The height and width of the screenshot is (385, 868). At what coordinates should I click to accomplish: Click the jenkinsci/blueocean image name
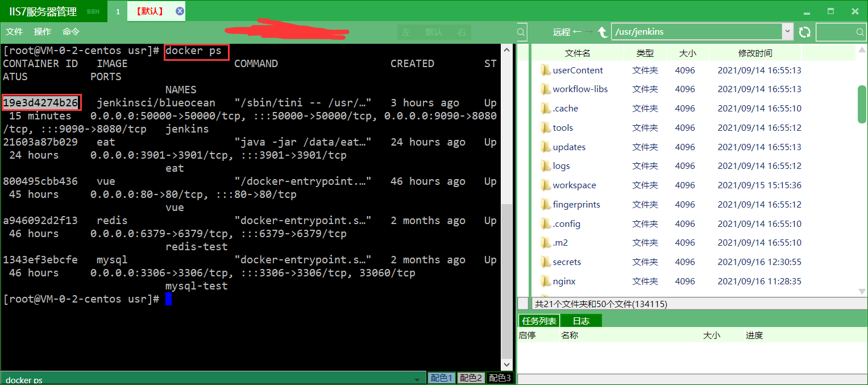[x=156, y=103]
